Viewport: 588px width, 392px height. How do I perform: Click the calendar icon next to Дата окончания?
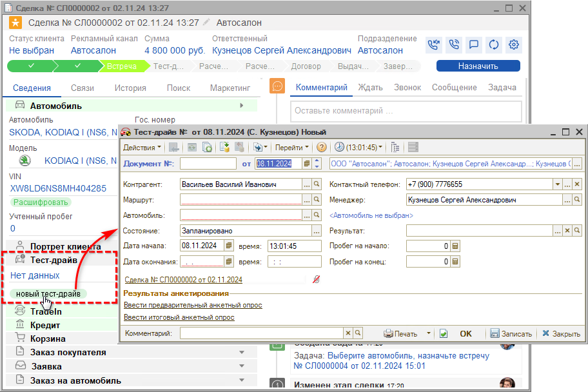point(229,262)
